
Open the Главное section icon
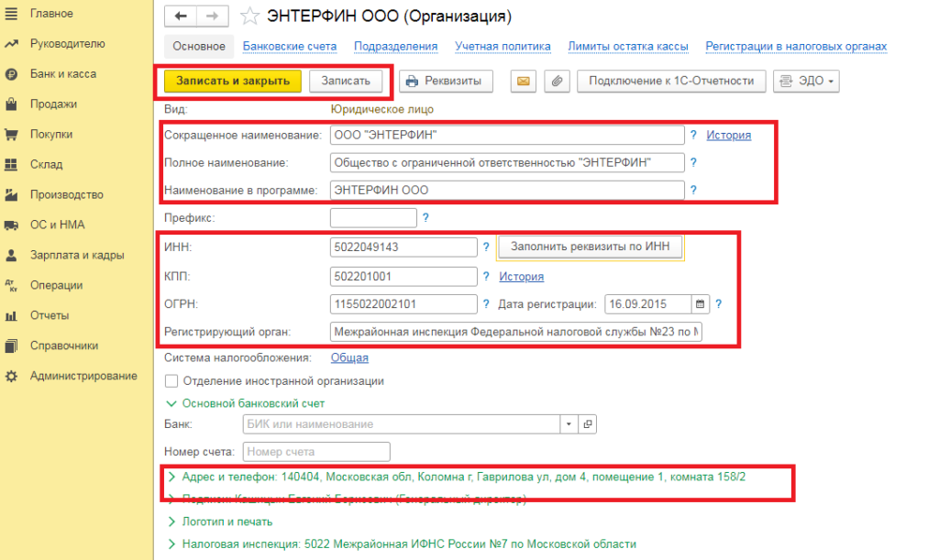click(x=11, y=13)
